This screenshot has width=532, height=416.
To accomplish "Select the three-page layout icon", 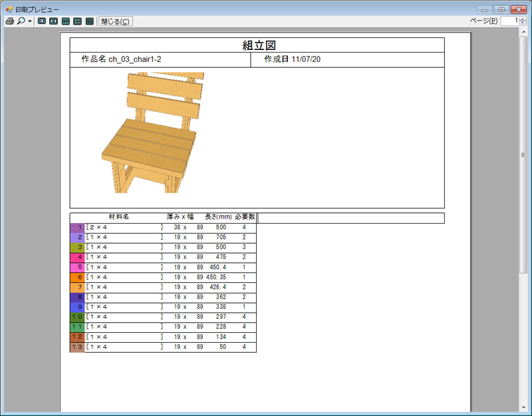I will coord(65,21).
